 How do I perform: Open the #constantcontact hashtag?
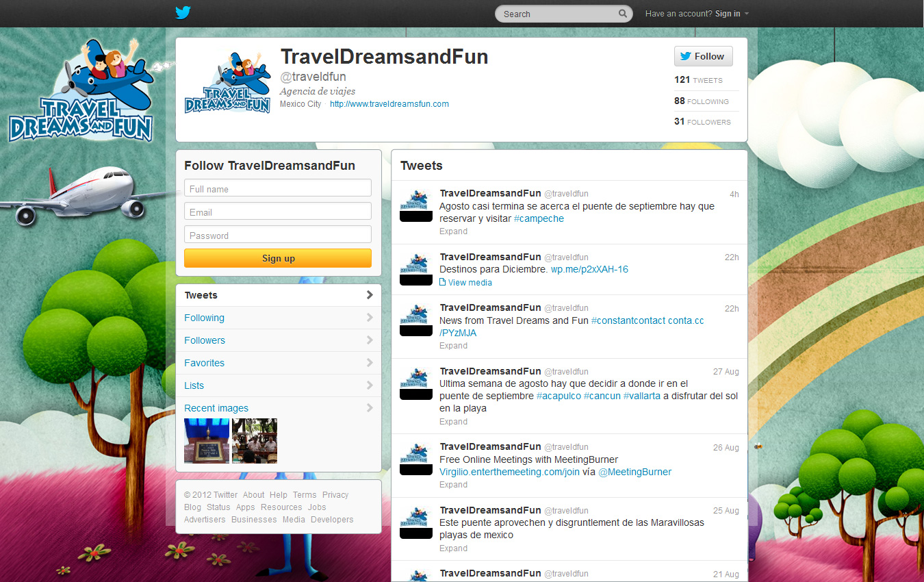coord(628,320)
